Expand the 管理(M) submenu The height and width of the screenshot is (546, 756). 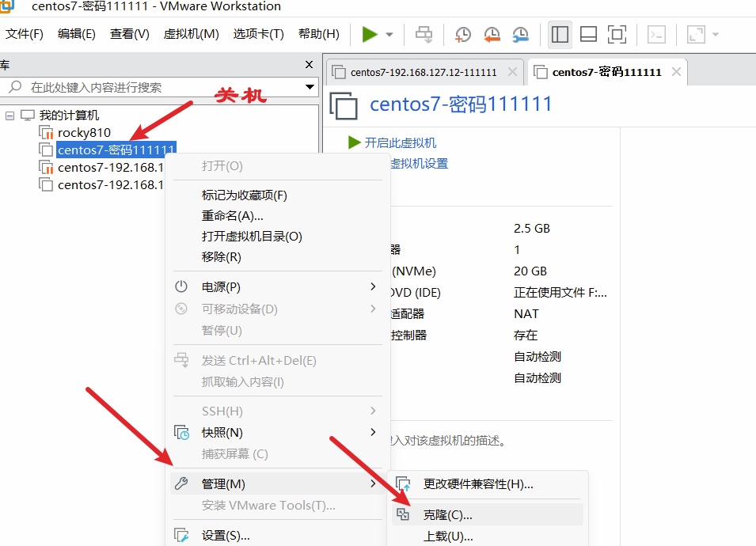278,483
